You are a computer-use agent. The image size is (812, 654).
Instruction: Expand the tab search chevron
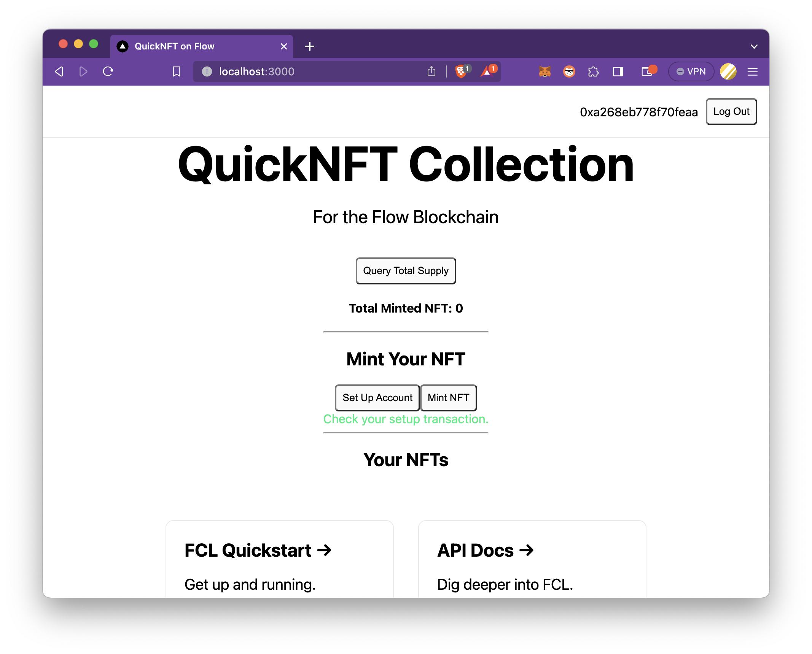tap(754, 46)
